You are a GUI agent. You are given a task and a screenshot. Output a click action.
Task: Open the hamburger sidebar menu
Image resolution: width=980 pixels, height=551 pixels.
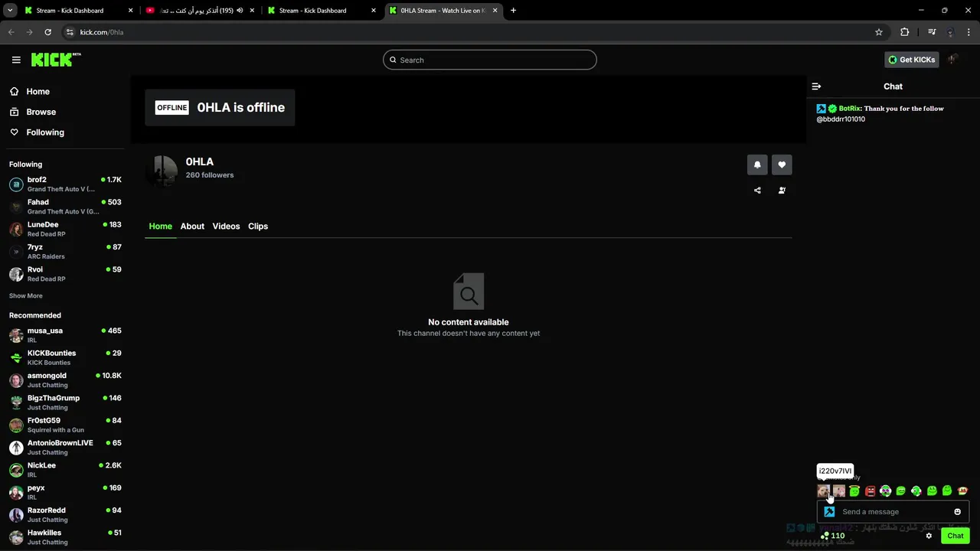(x=16, y=60)
